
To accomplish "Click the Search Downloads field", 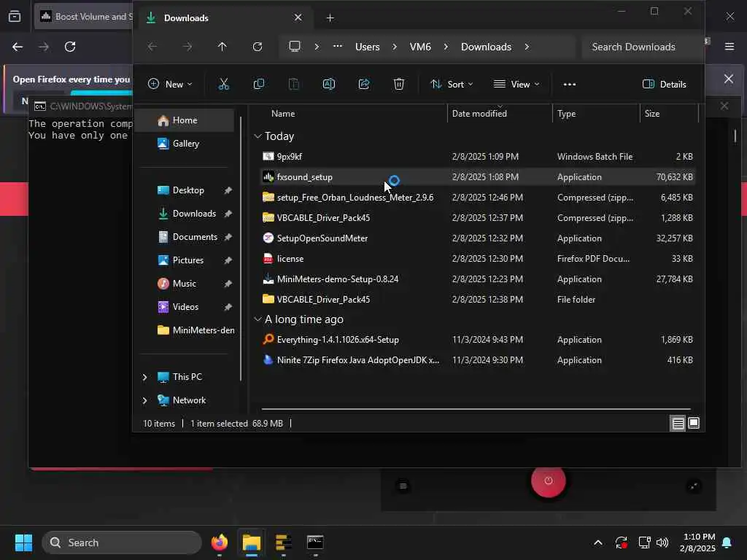I will click(642, 47).
